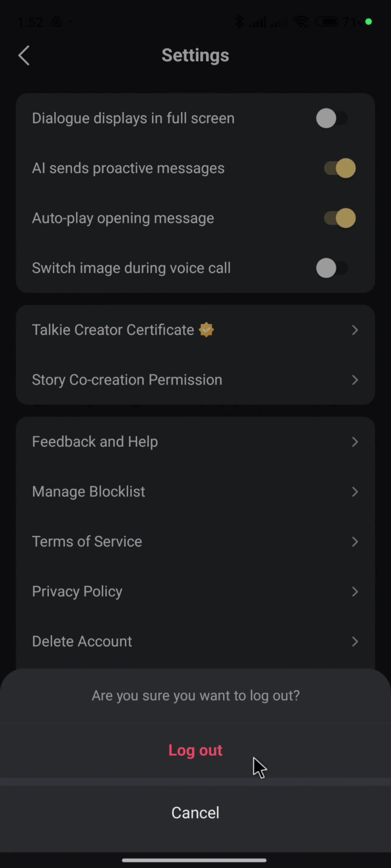391x868 pixels.
Task: Open Terms of Service
Action: click(195, 541)
